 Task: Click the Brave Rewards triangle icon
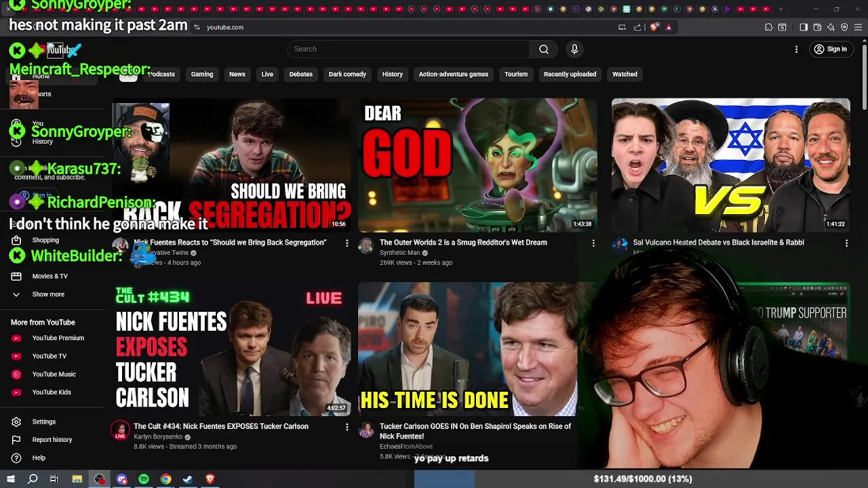click(669, 27)
